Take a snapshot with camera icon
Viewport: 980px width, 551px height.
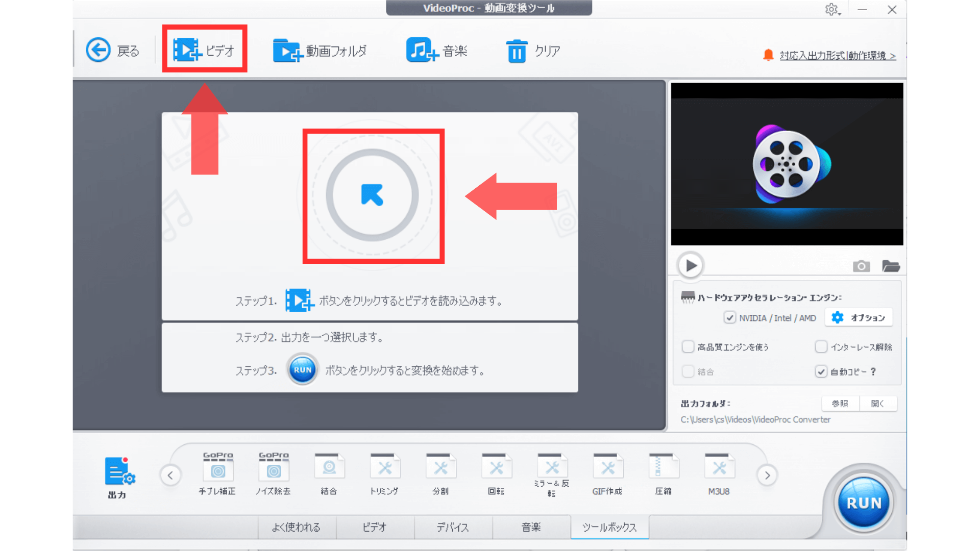pos(861,266)
